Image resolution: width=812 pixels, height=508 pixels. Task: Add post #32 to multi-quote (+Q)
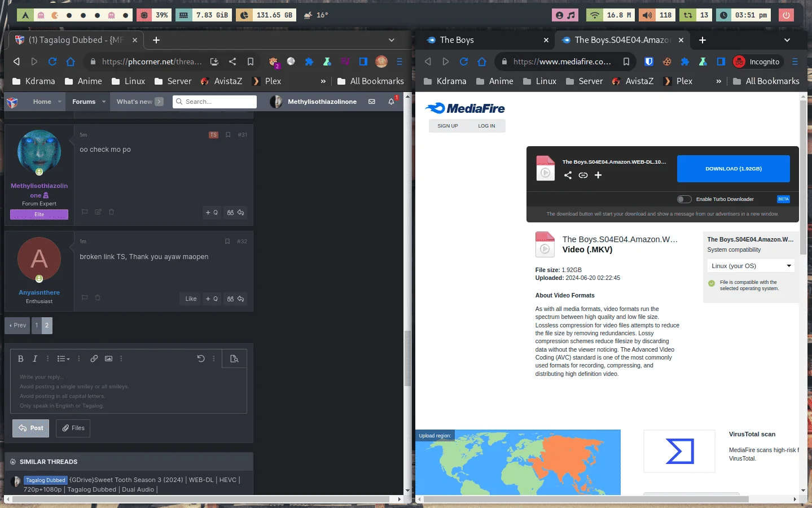(212, 299)
